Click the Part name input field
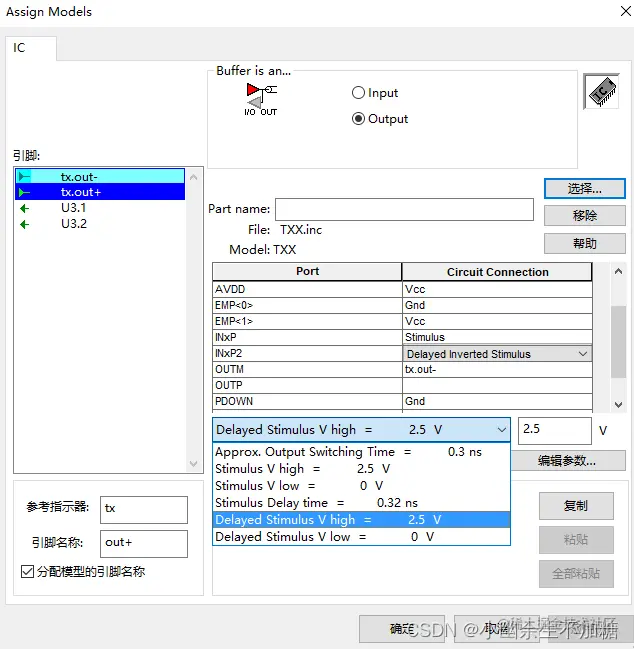 (404, 209)
